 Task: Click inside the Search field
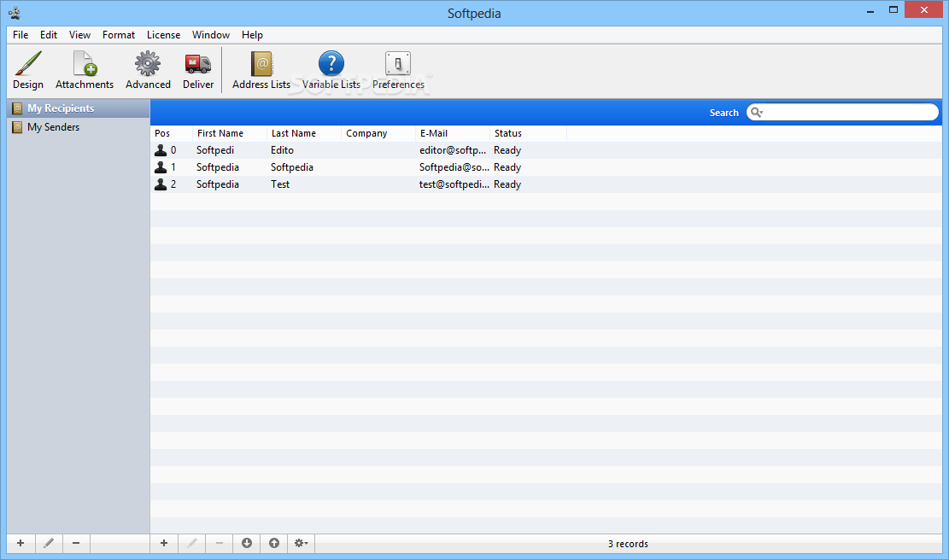(x=842, y=112)
